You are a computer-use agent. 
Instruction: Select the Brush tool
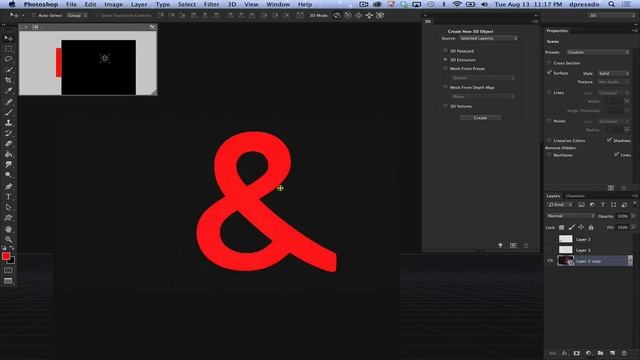(8, 112)
